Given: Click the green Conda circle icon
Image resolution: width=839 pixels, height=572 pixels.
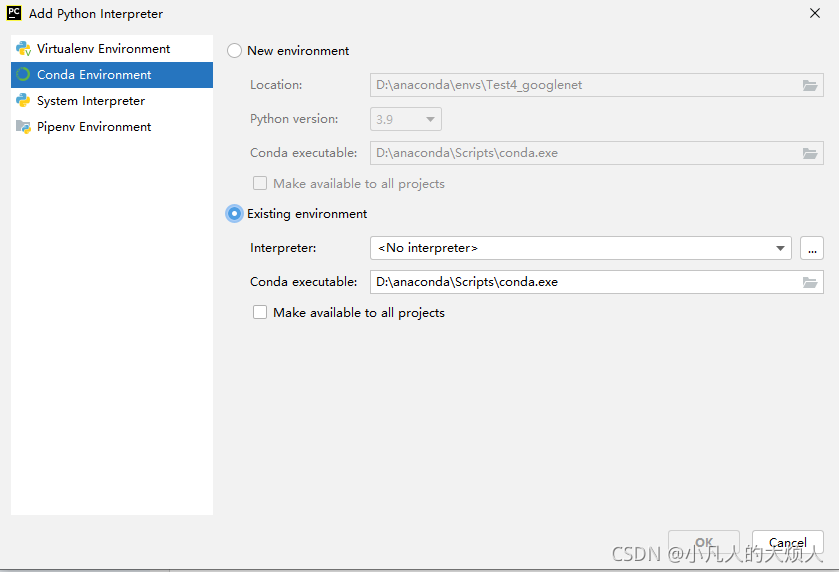Looking at the screenshot, I should [x=23, y=74].
